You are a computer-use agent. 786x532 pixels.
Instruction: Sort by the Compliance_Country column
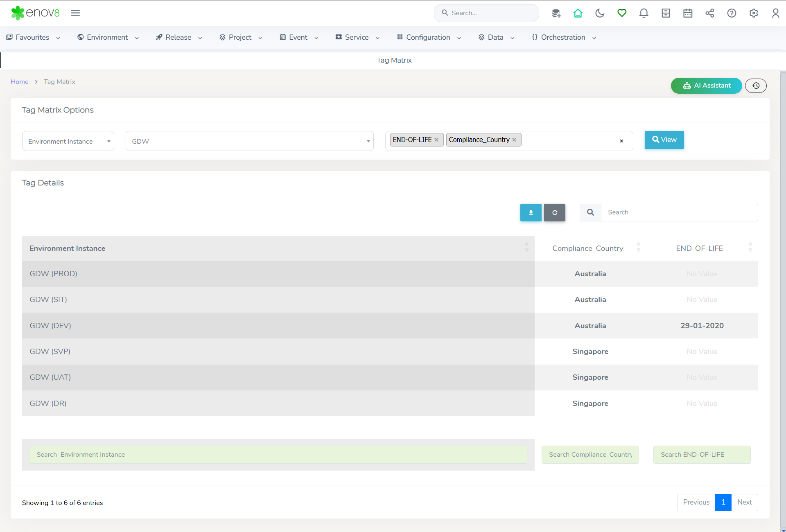coord(588,248)
